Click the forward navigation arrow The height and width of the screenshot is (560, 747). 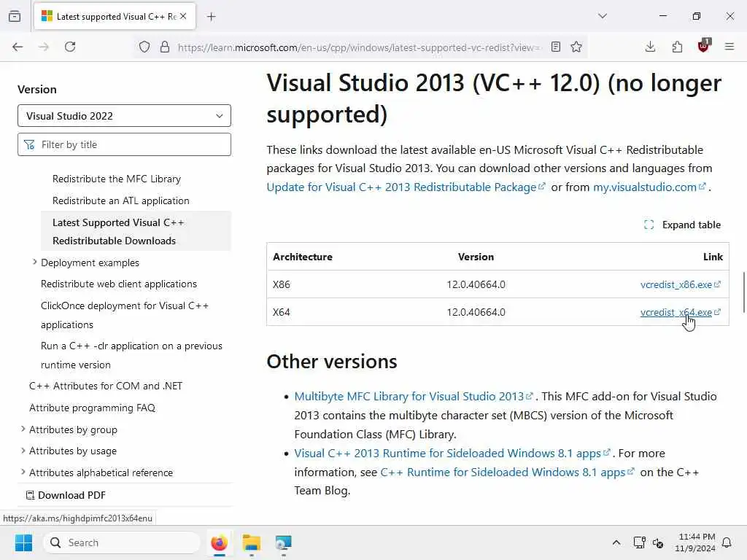44,47
